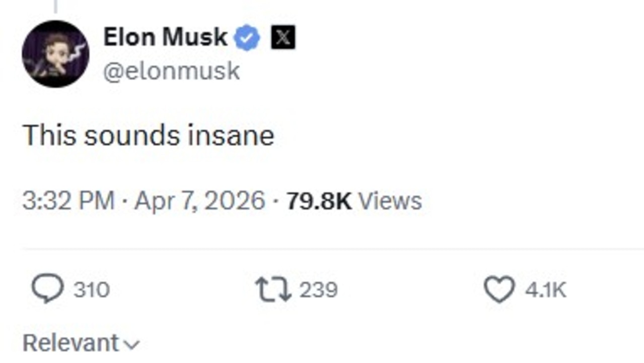Click the blue verified checkmark badge
644x363 pixels.
point(247,38)
